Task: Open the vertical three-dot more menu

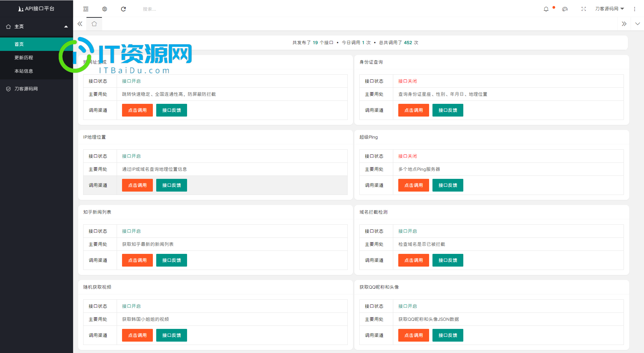Action: pyautogui.click(x=635, y=9)
